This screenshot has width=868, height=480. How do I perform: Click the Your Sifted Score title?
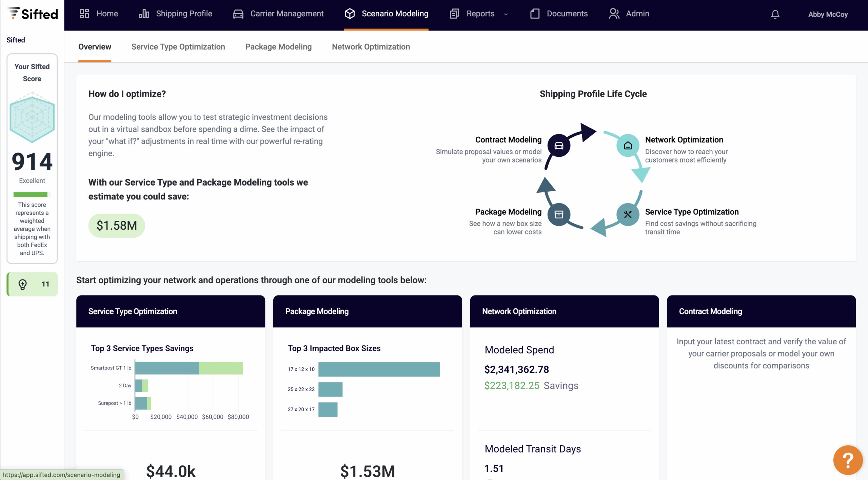(32, 73)
